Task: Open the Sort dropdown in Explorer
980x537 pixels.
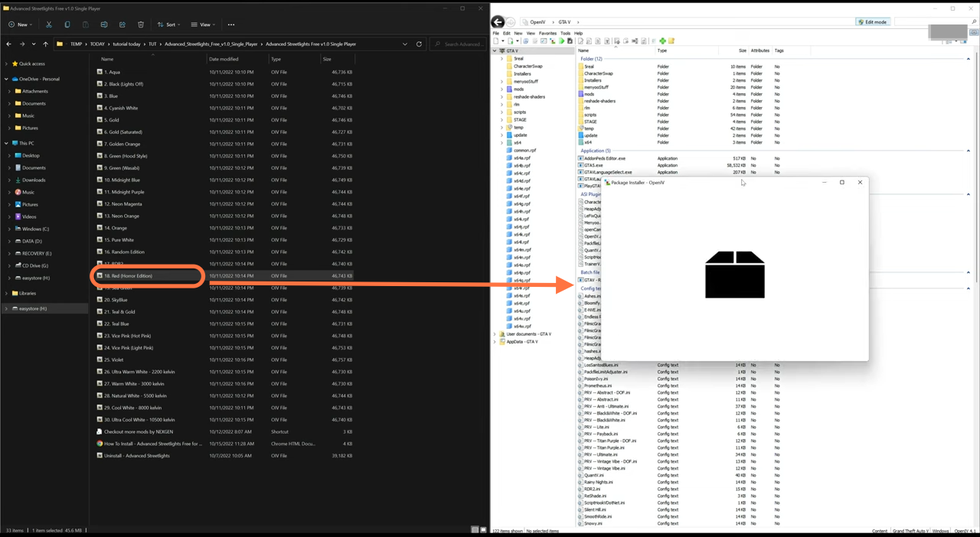Action: [x=169, y=24]
